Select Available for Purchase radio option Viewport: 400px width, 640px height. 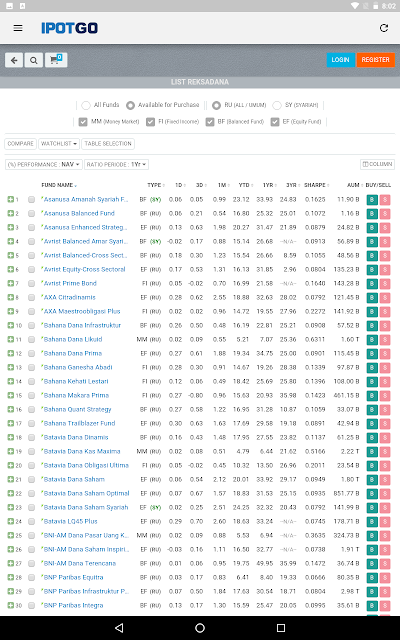click(x=130, y=105)
